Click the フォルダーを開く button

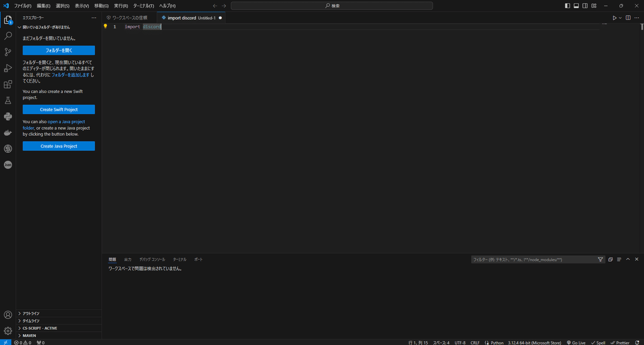58,50
